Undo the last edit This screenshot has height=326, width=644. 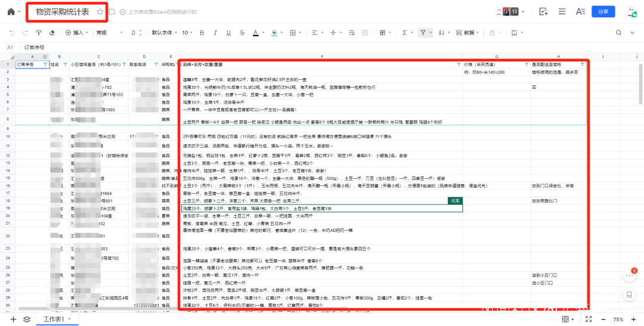pos(11,33)
